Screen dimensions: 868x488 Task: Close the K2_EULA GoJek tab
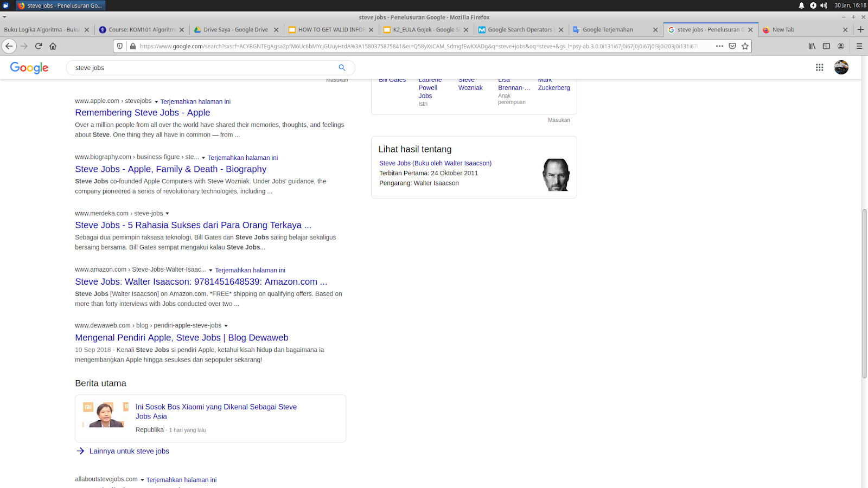[x=466, y=30]
